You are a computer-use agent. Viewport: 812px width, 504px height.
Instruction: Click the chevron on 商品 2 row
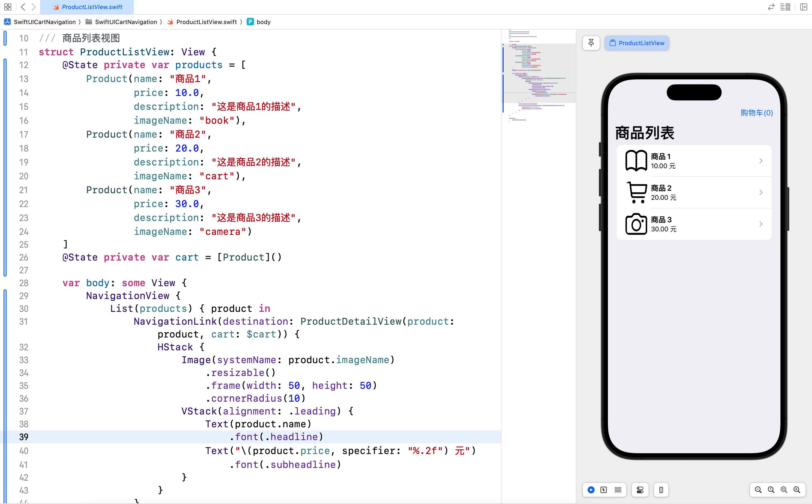pyautogui.click(x=761, y=193)
